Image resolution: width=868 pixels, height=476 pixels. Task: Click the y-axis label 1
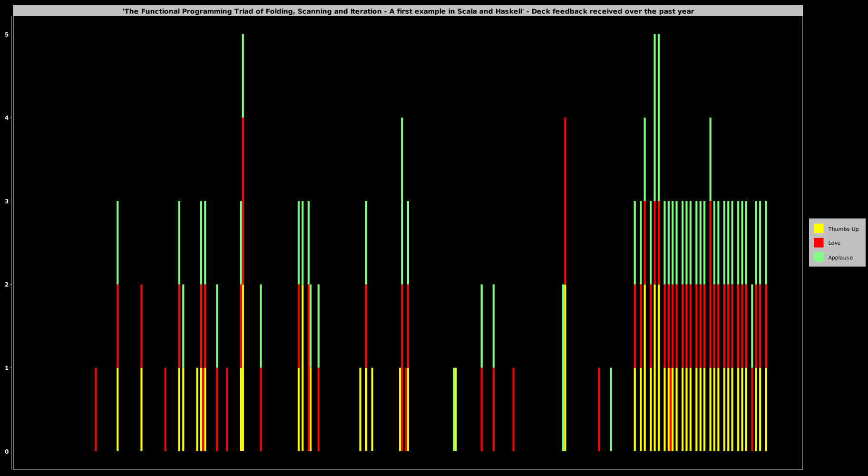pyautogui.click(x=7, y=367)
